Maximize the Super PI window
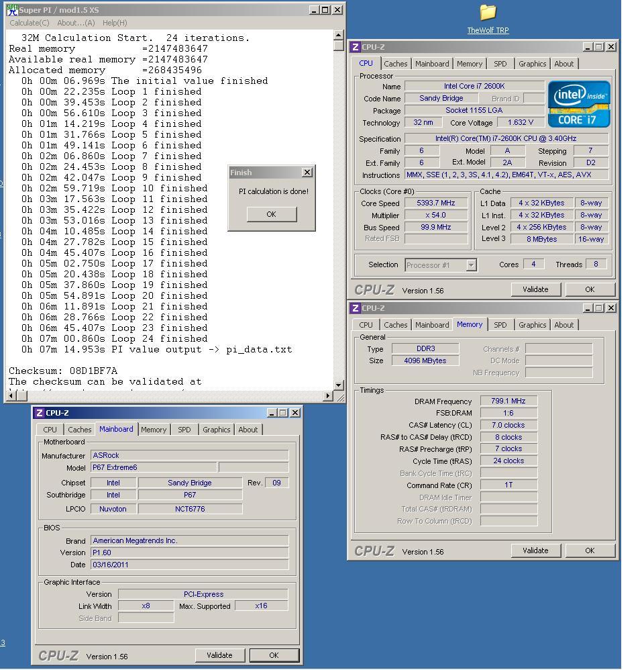644x670 pixels. click(x=325, y=10)
